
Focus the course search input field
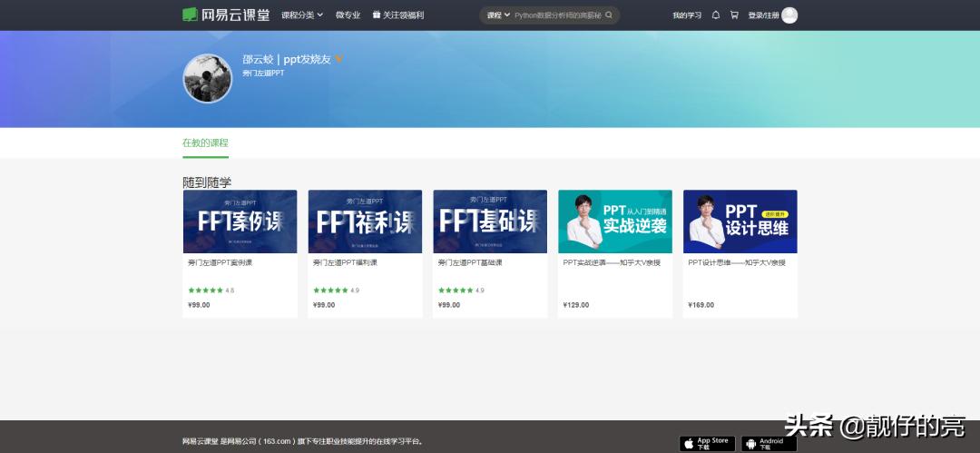(558, 15)
